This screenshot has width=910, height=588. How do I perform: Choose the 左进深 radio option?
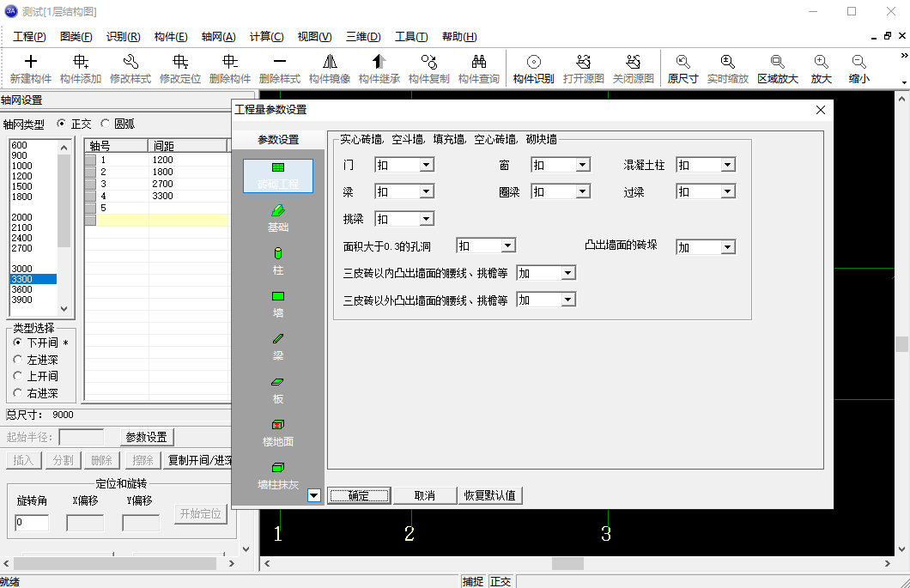tap(19, 360)
